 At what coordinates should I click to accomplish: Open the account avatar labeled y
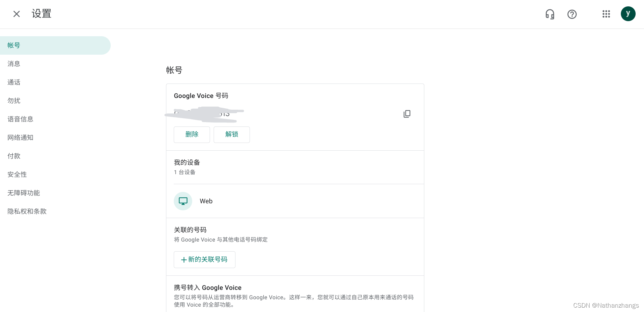(628, 14)
